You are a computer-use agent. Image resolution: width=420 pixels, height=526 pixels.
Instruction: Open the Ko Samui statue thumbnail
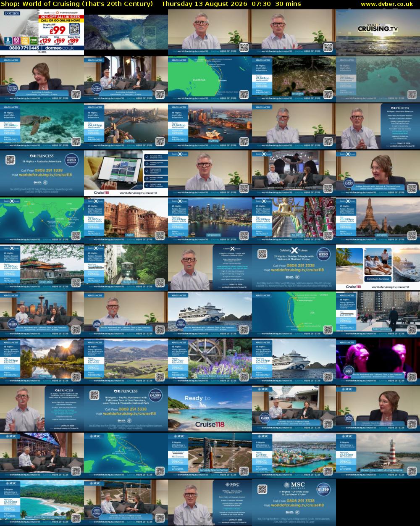(x=294, y=220)
